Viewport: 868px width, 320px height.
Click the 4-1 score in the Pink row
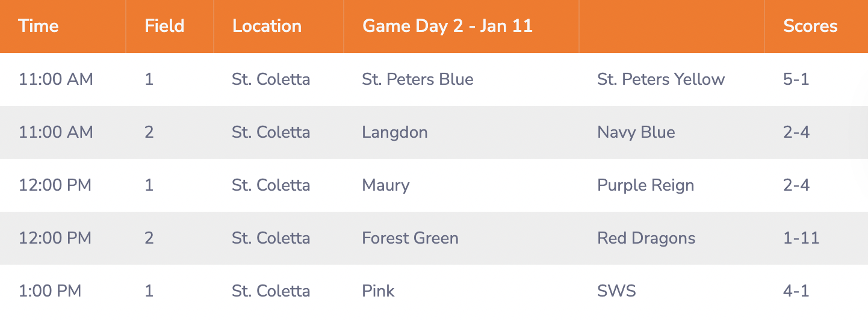coord(796,291)
